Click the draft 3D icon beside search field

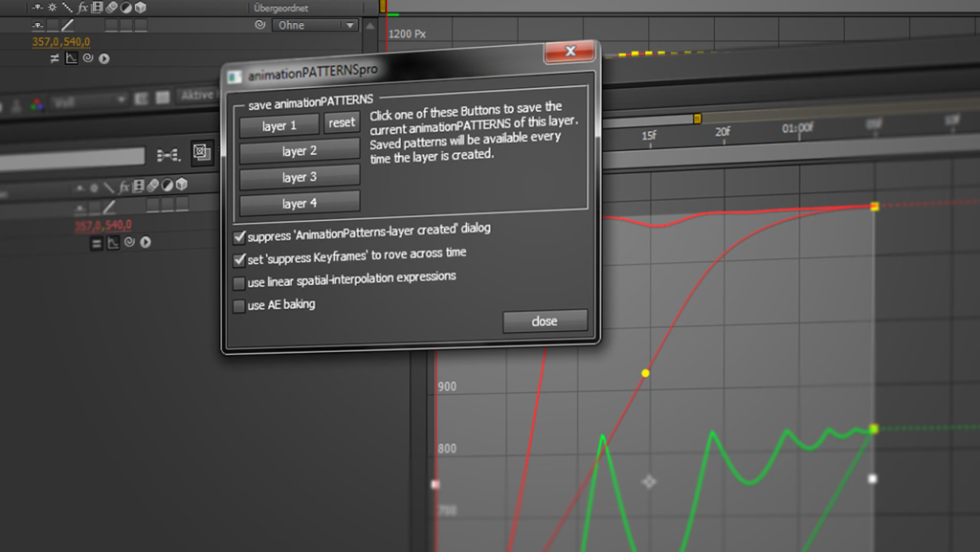(202, 152)
